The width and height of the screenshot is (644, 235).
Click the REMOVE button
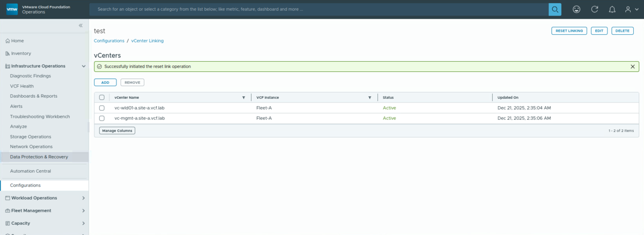click(x=133, y=82)
